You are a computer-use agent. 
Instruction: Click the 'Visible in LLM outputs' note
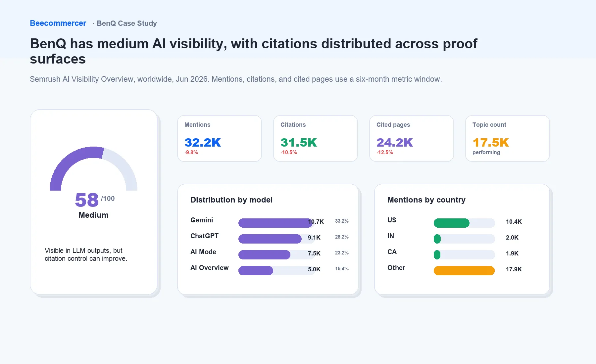tap(86, 254)
